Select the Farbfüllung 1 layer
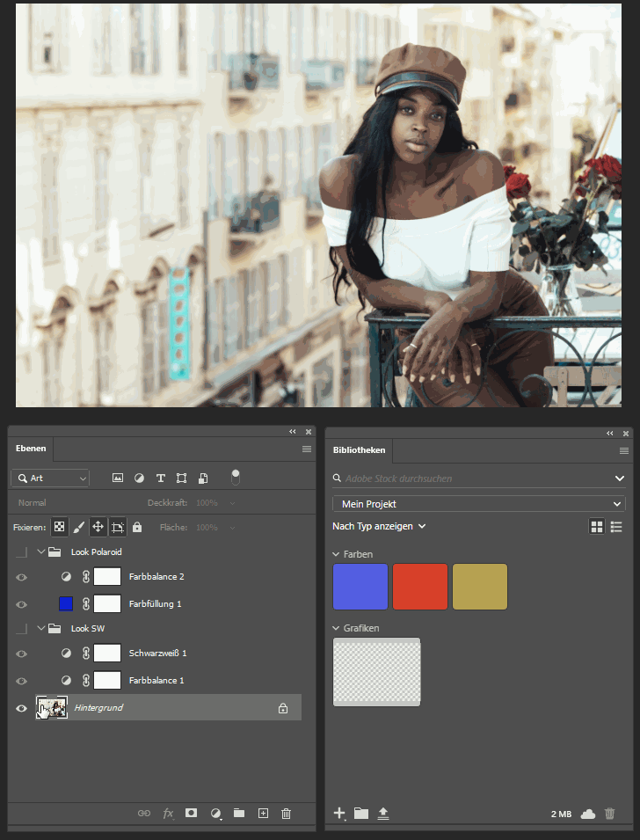This screenshot has height=840, width=640. pyautogui.click(x=156, y=604)
